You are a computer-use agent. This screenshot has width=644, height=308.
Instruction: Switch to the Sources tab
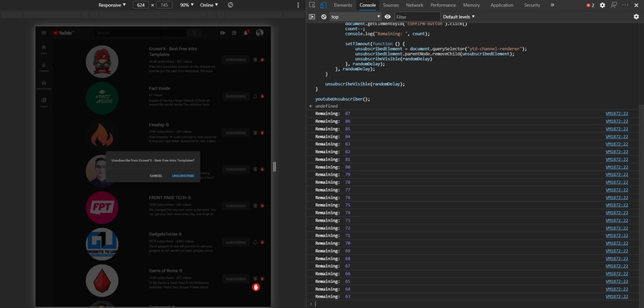coord(390,5)
